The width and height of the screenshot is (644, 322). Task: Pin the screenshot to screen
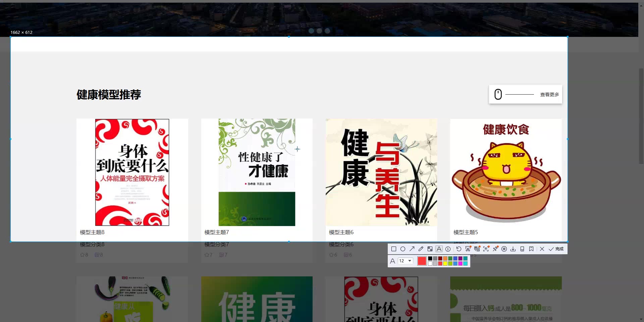pos(495,249)
